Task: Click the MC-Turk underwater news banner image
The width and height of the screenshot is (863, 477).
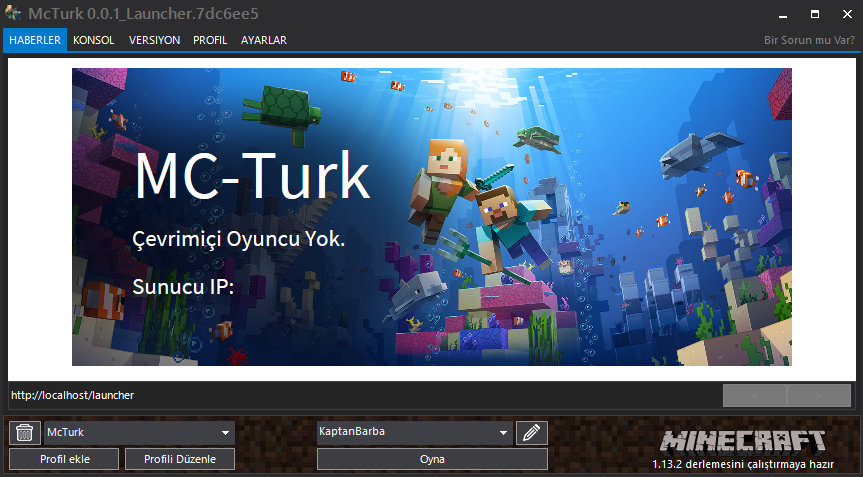Action: point(432,217)
